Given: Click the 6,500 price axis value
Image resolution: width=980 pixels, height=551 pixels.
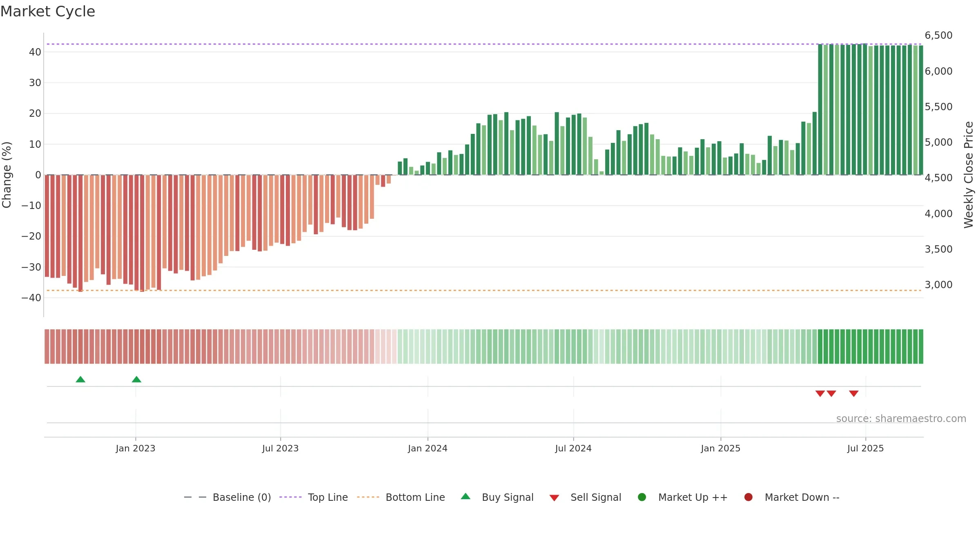Looking at the screenshot, I should [939, 36].
